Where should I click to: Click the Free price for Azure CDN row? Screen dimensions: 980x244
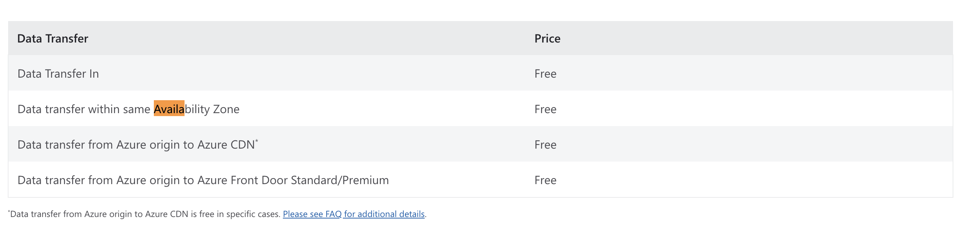tap(545, 145)
